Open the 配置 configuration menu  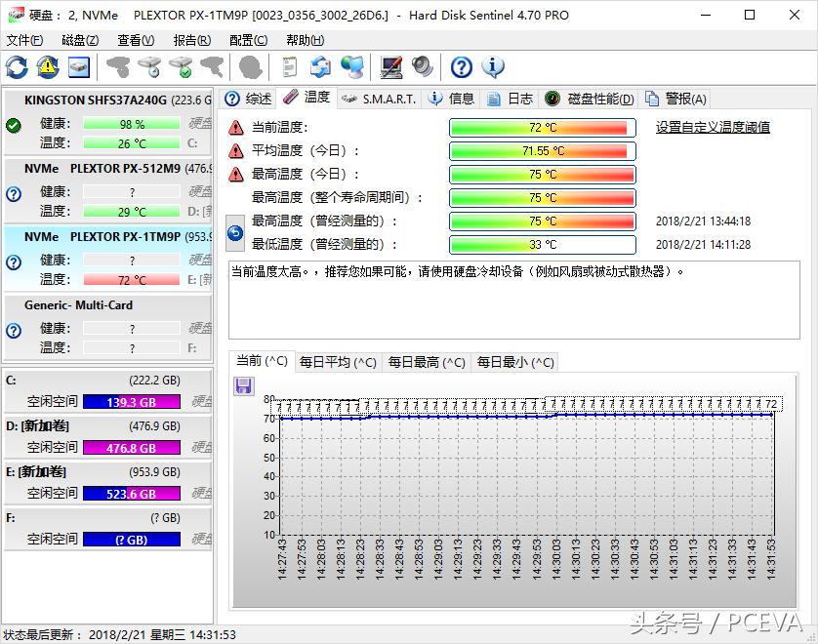[x=247, y=40]
